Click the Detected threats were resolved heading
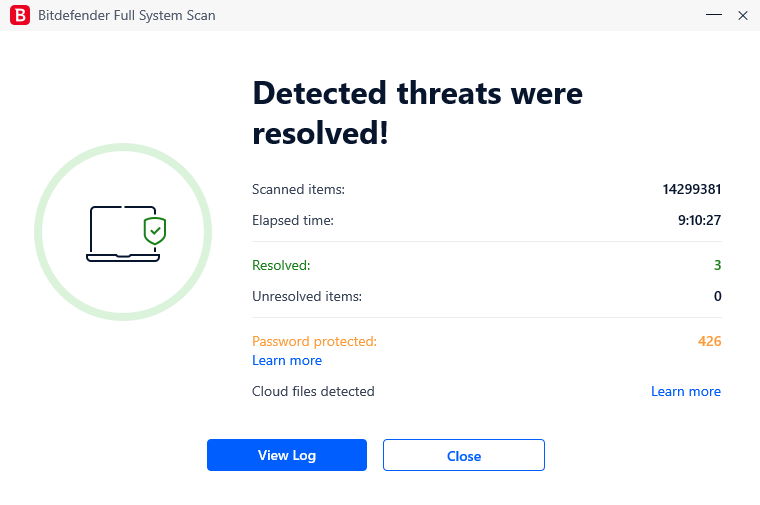The image size is (760, 505). [417, 112]
